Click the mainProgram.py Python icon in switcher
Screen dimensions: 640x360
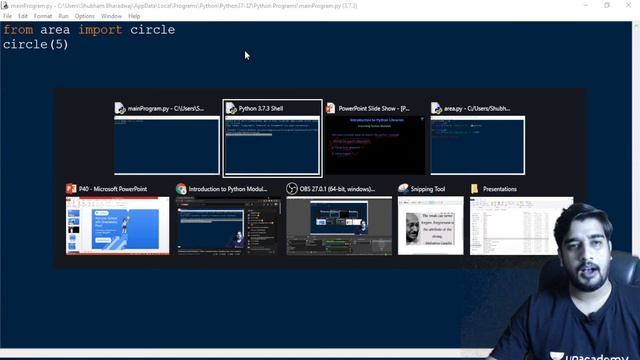coord(120,108)
